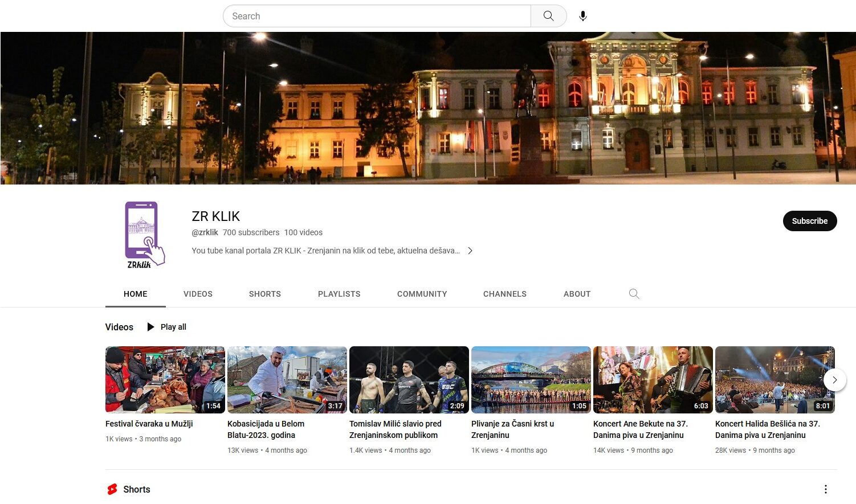Click the Videos section heading
856x504 pixels.
coord(119,327)
